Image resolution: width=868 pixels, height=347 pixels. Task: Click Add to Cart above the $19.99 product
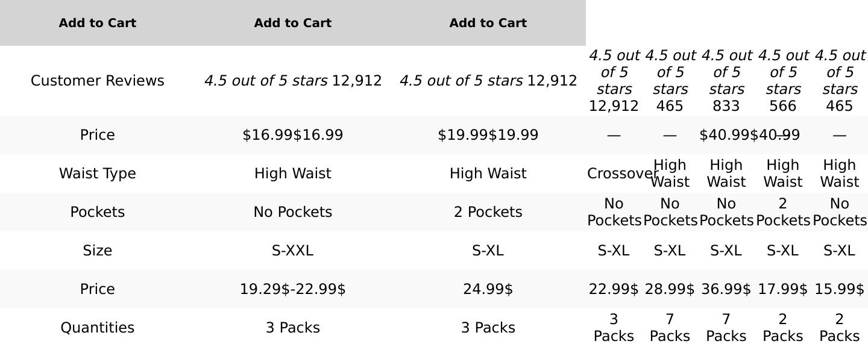coord(488,23)
